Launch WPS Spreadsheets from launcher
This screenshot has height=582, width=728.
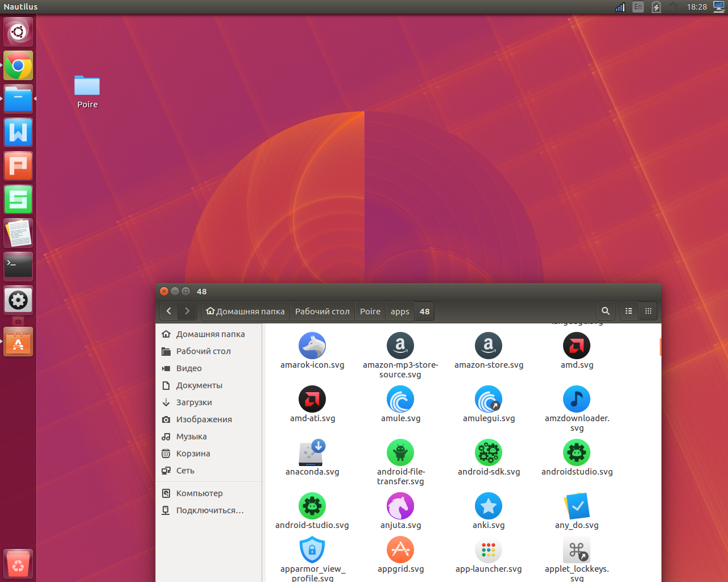tap(18, 199)
